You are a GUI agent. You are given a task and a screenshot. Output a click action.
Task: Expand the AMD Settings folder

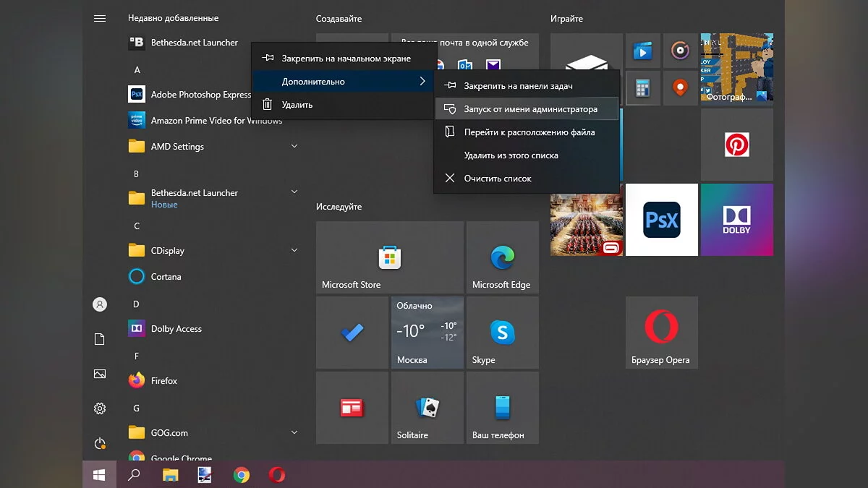[x=294, y=147]
